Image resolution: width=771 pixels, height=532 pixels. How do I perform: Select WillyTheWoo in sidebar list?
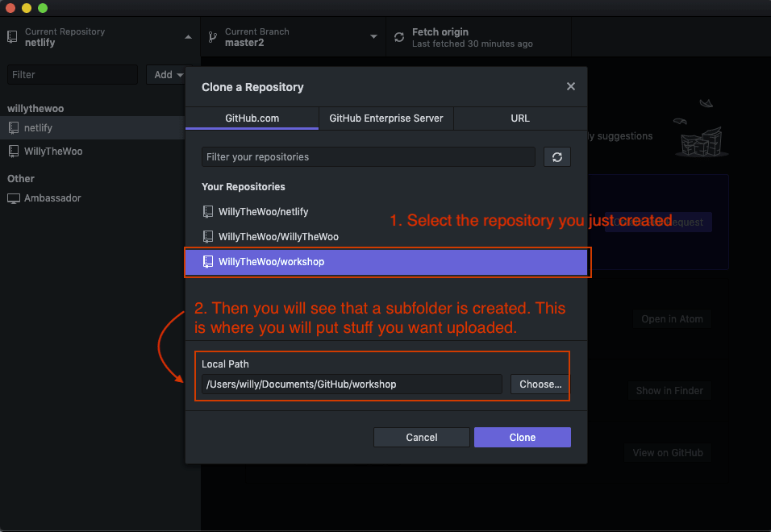pyautogui.click(x=93, y=152)
